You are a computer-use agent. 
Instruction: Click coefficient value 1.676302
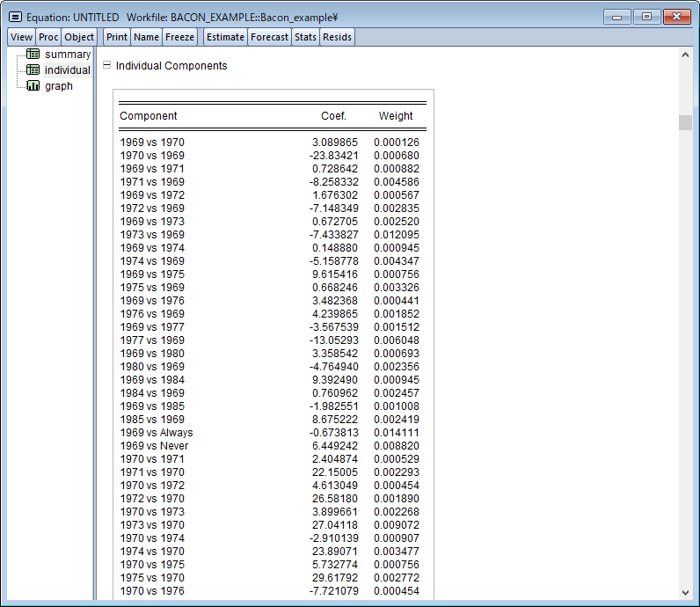point(335,194)
